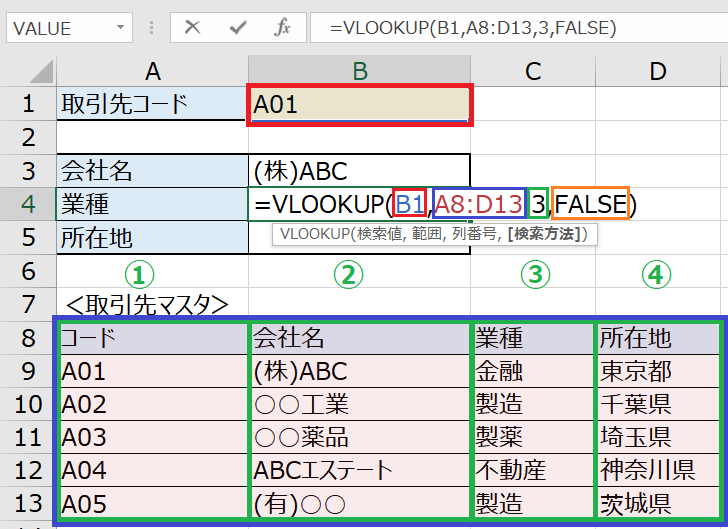Click FALSE argument in the cell formula
The height and width of the screenshot is (529, 728).
(x=590, y=203)
